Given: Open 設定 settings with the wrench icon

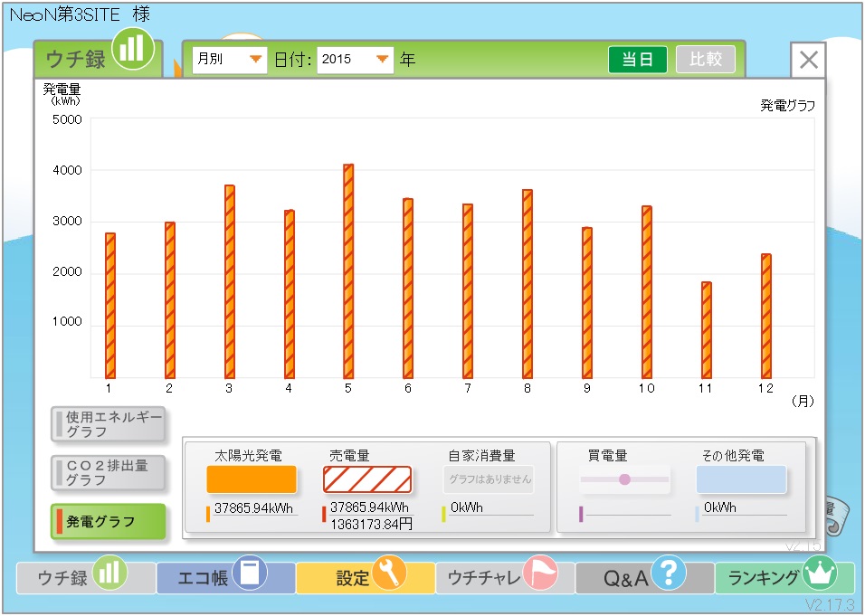Looking at the screenshot, I should [x=366, y=577].
